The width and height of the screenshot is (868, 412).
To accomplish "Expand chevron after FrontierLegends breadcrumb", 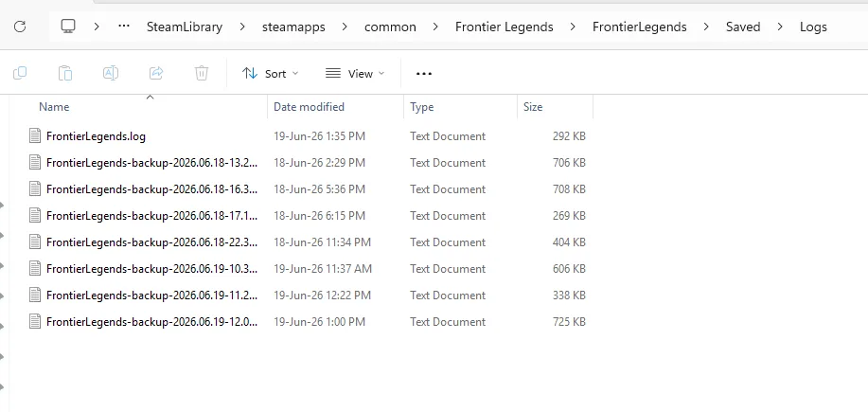I will 706,27.
